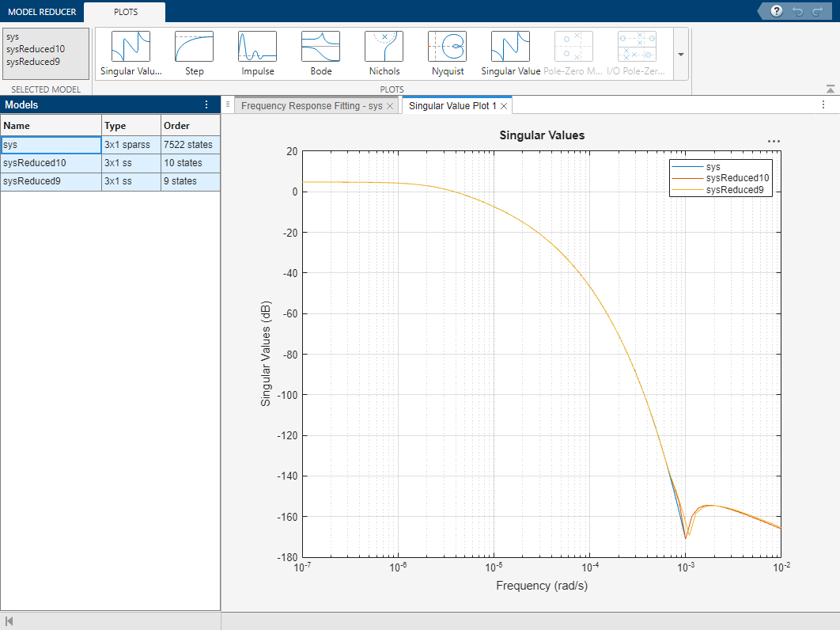840x630 pixels.
Task: Open the Models panel options menu
Action: [x=206, y=104]
